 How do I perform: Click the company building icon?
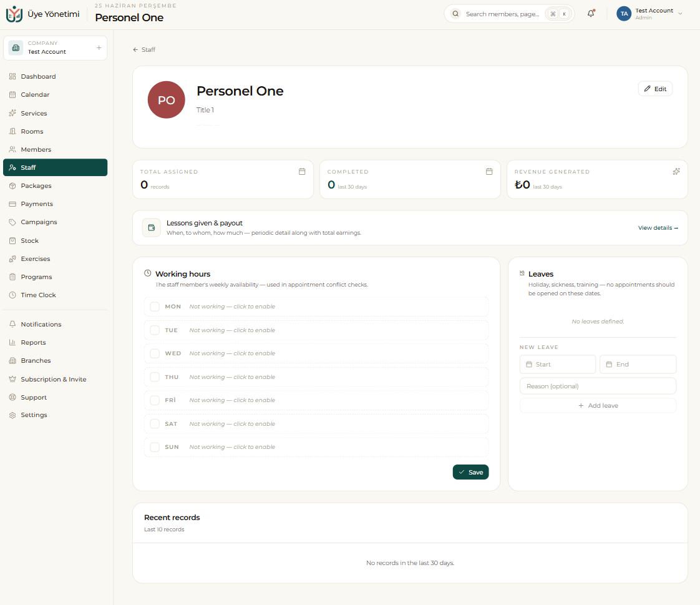click(16, 48)
